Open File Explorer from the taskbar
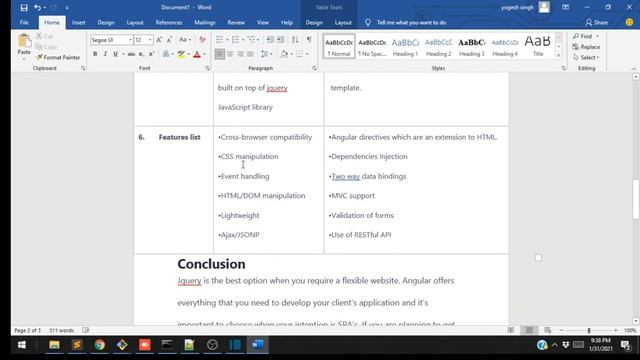The height and width of the screenshot is (360, 640). pyautogui.click(x=54, y=345)
